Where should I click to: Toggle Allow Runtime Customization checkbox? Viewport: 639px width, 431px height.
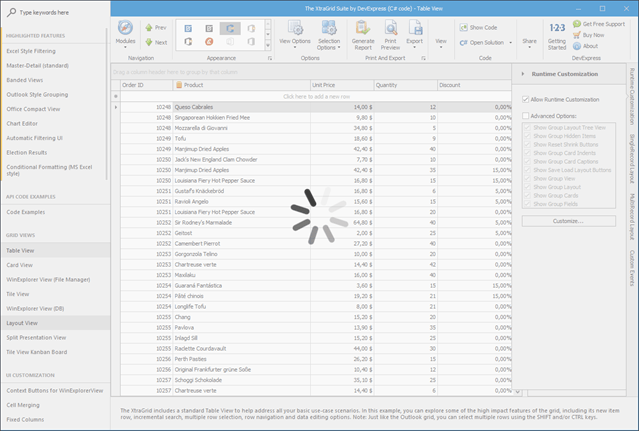526,99
